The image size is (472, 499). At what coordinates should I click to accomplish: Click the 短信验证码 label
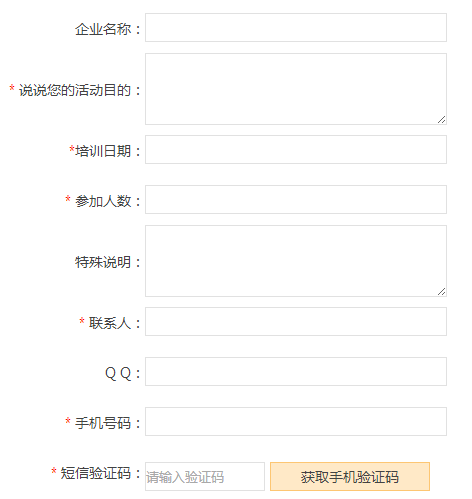coord(96,473)
